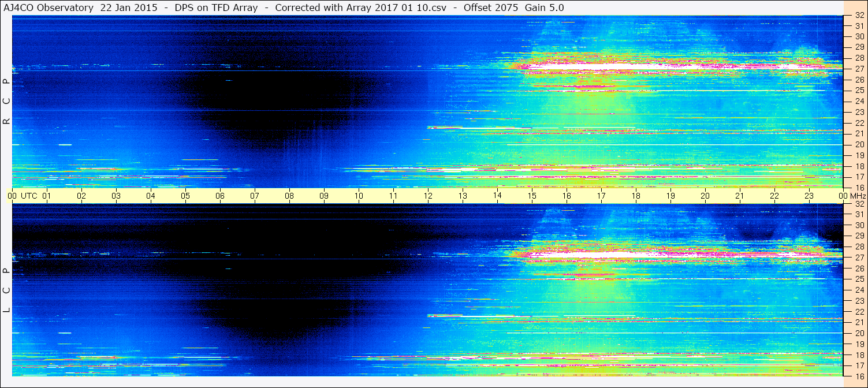Click the 07 hour marker on UTC axis
This screenshot has width=868, height=388.
tap(255, 196)
